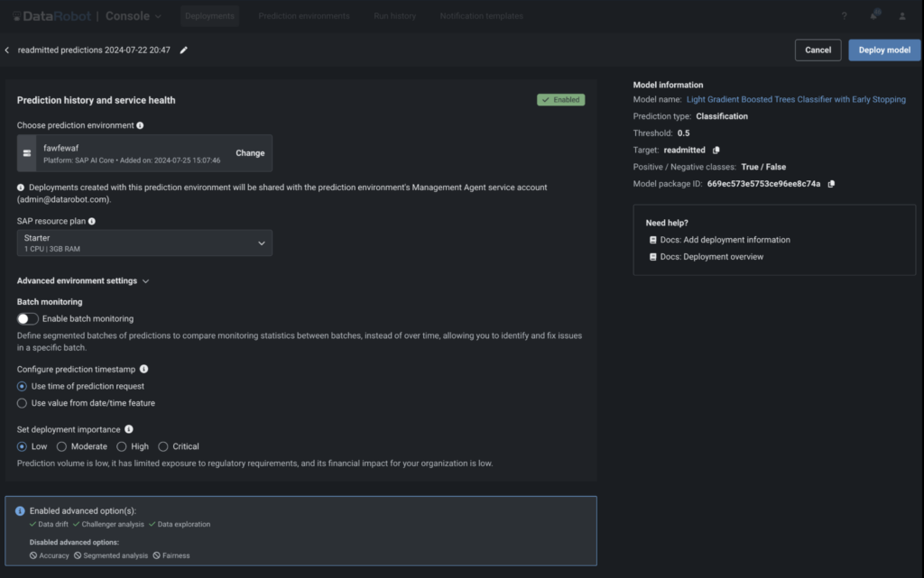Click the back arrow beside deployment name
Viewport: 924px width, 578px height.
pyautogui.click(x=7, y=50)
